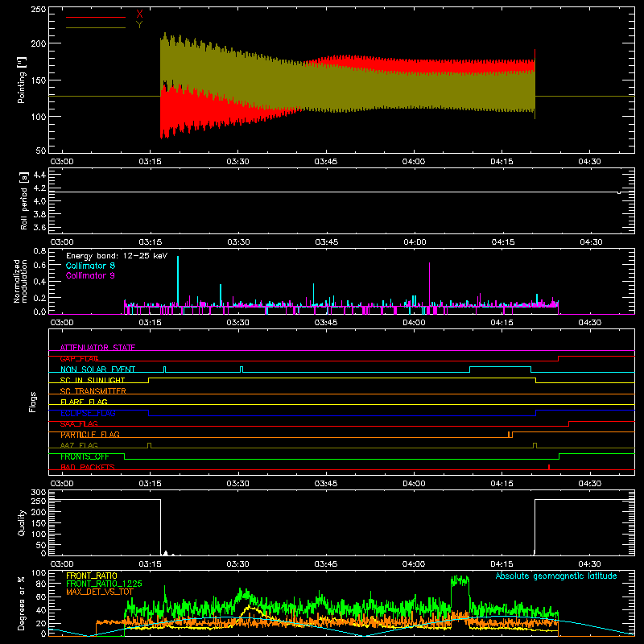Click the 'Normalized modulation' axis title
Viewport: 644px width, 644px height.
[x=20, y=281]
